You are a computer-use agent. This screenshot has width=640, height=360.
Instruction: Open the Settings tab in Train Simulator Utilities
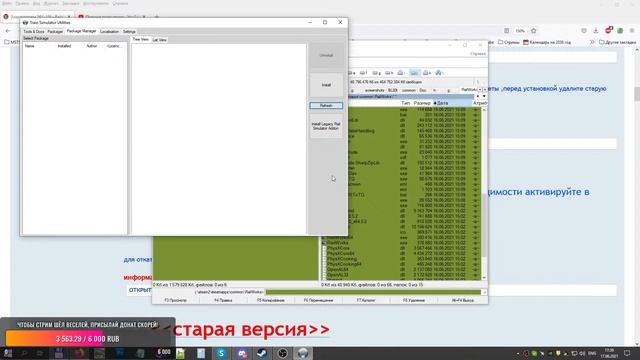129,31
